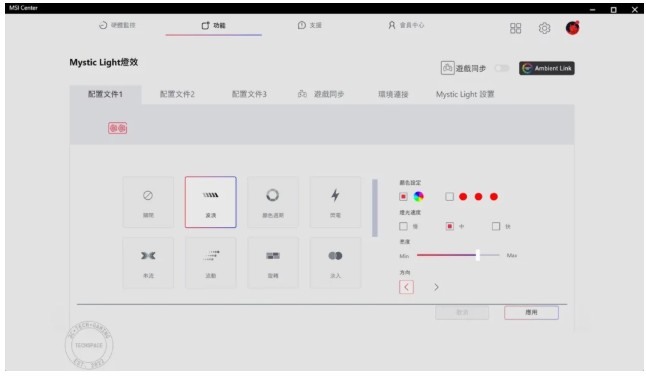Click the Game Sync controller icon 遊戲同步

coord(447,68)
